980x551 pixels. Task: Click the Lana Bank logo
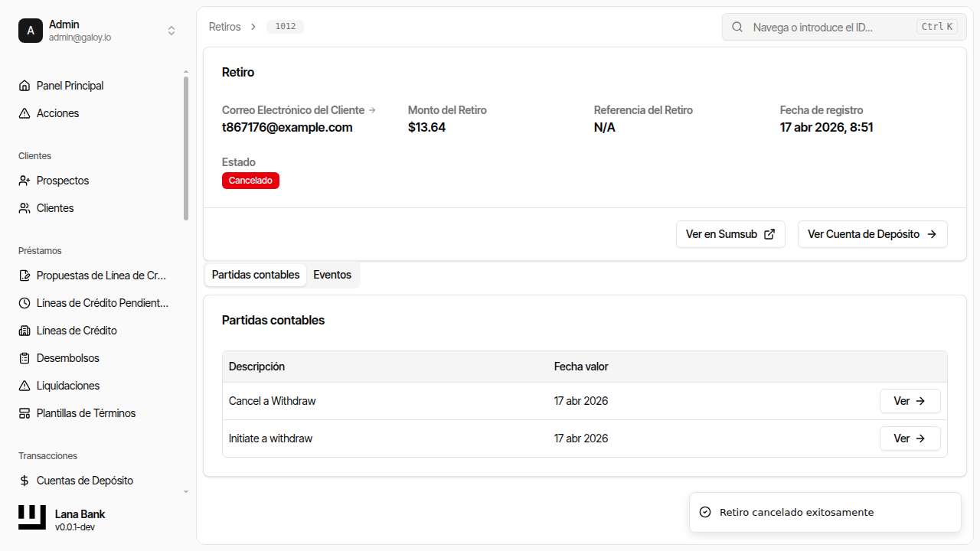coord(32,518)
